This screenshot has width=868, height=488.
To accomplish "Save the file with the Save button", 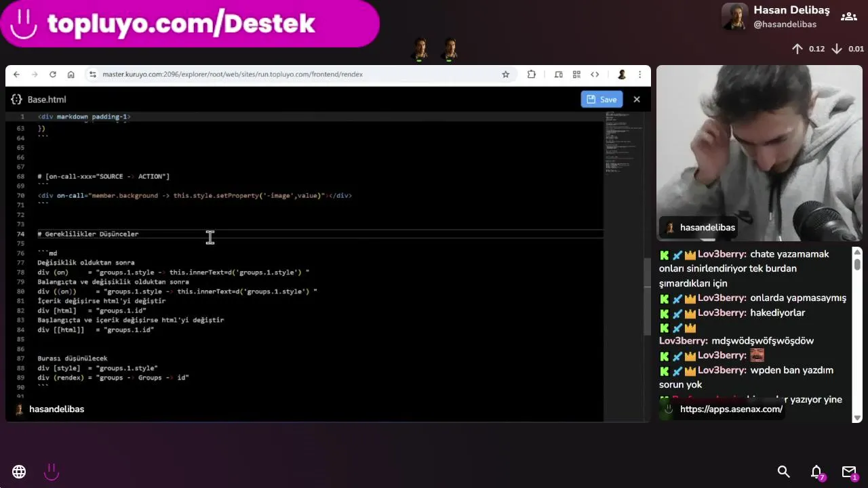I will tap(601, 99).
